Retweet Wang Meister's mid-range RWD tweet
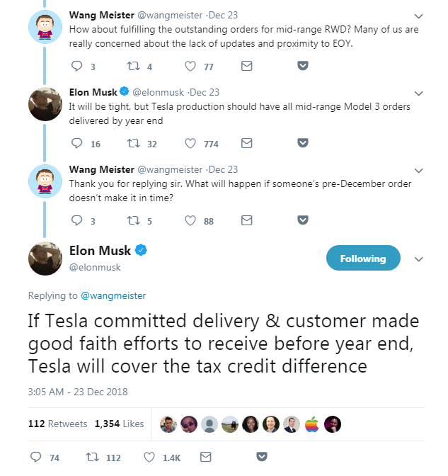The width and height of the screenshot is (448, 476). [x=132, y=67]
